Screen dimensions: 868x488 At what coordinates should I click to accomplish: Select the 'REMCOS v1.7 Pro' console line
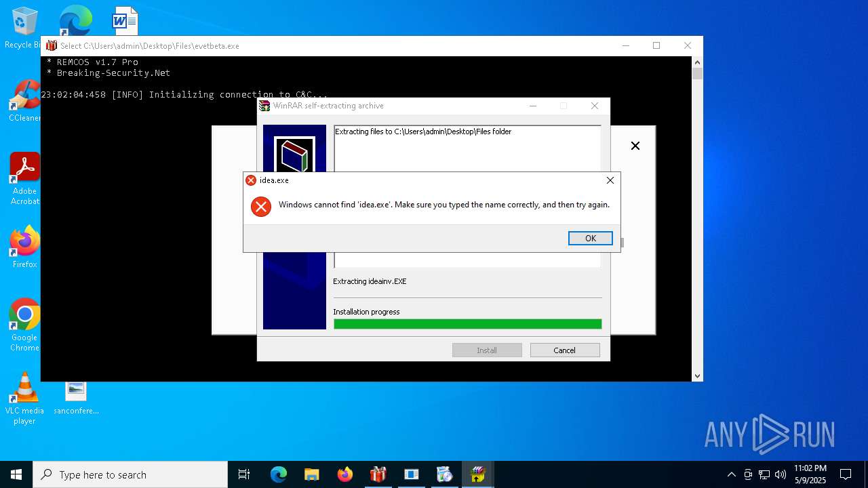92,62
